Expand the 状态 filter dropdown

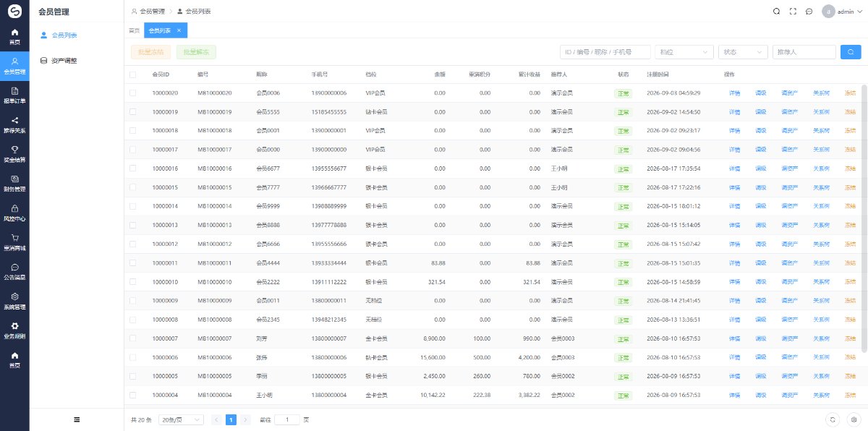[743, 52]
